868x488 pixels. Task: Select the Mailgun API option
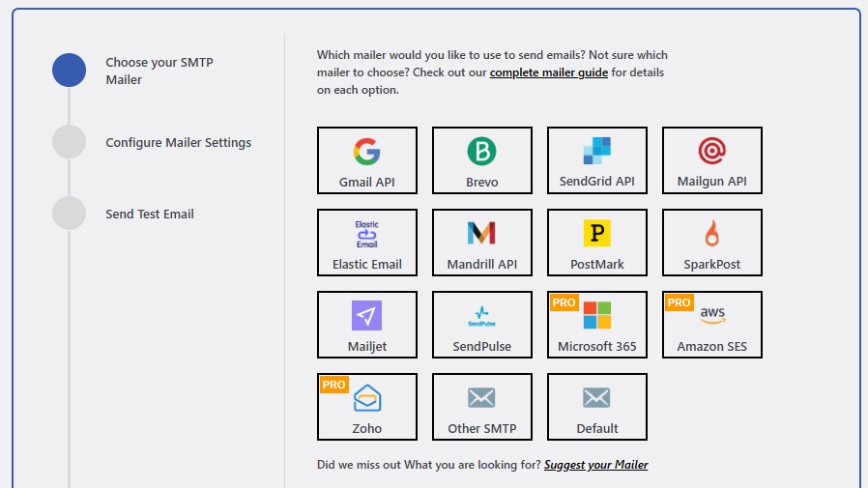712,160
